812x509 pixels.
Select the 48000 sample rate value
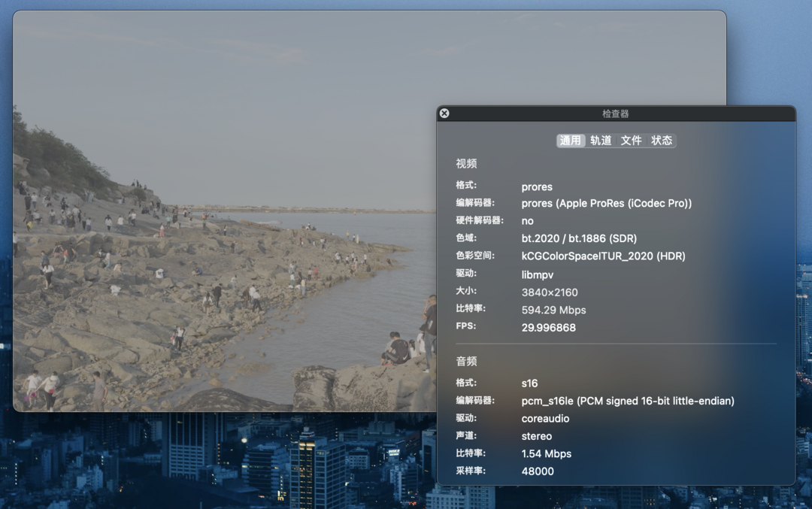(x=538, y=471)
